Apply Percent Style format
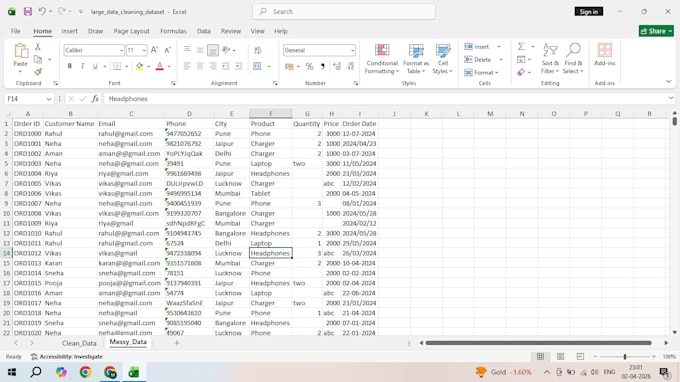 click(x=309, y=66)
